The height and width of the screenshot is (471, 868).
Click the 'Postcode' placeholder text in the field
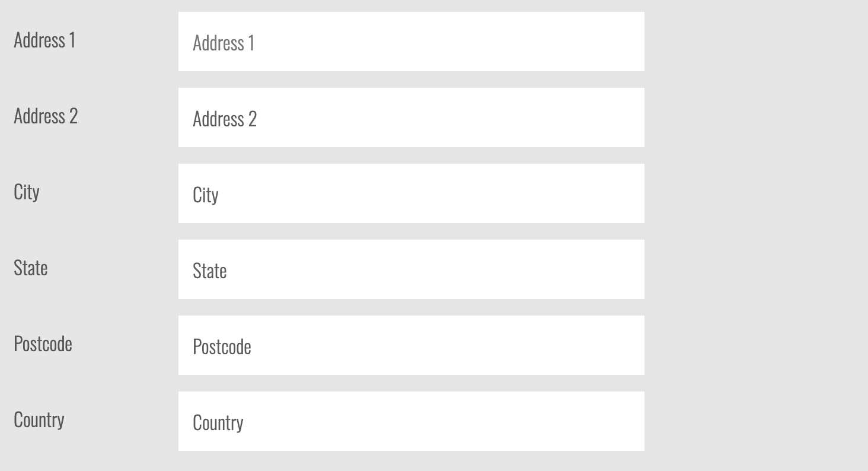[x=222, y=346]
